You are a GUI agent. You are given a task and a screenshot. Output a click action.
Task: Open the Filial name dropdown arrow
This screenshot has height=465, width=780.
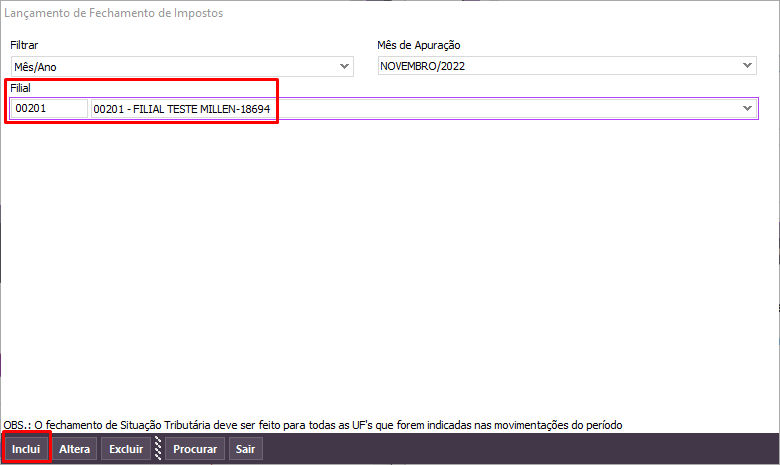point(747,108)
